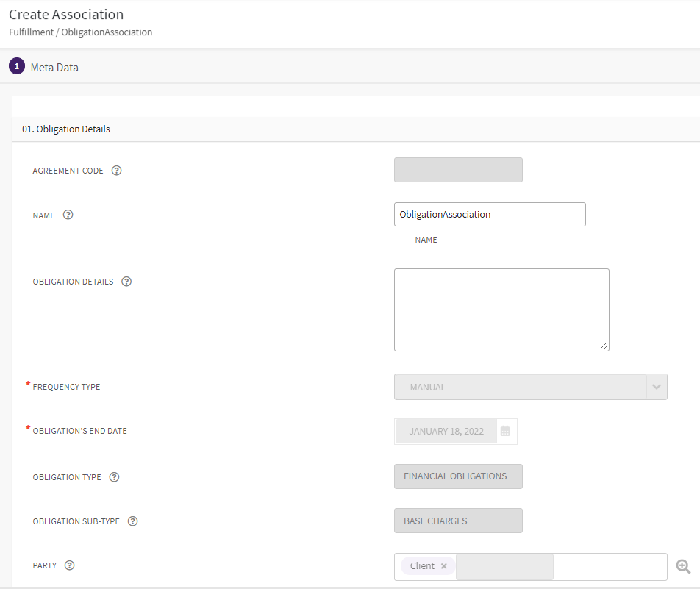The image size is (700, 589).
Task: Click the Name input field
Action: [490, 215]
